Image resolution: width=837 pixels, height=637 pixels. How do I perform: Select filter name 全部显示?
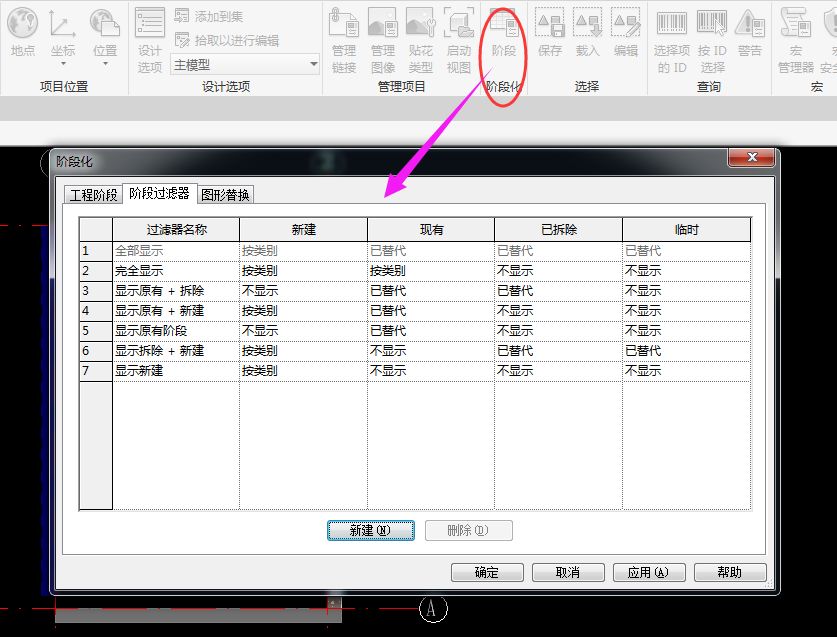coord(176,251)
